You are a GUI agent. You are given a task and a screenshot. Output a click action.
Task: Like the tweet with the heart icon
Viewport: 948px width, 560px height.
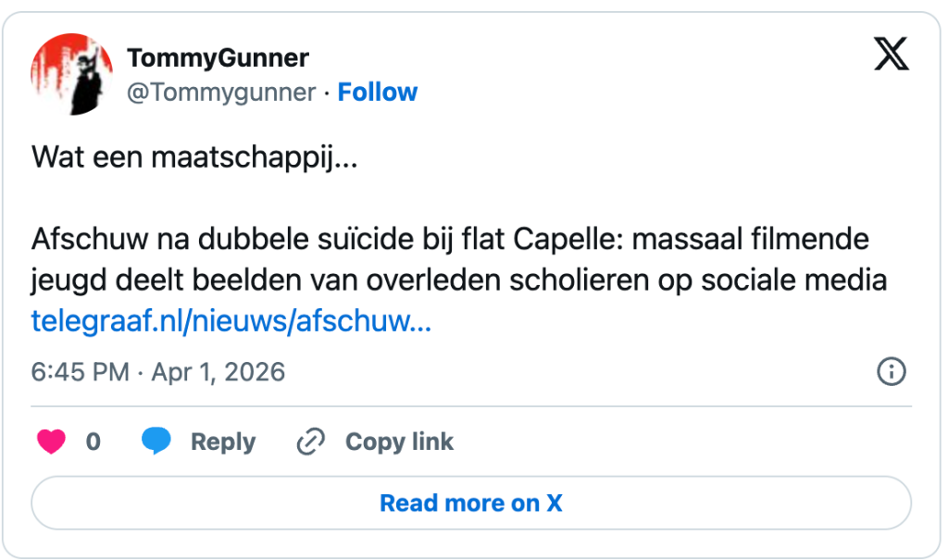[51, 442]
